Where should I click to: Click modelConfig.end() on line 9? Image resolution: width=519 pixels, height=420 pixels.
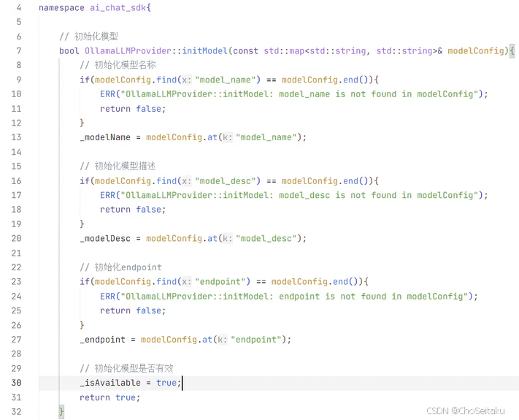[x=325, y=80]
